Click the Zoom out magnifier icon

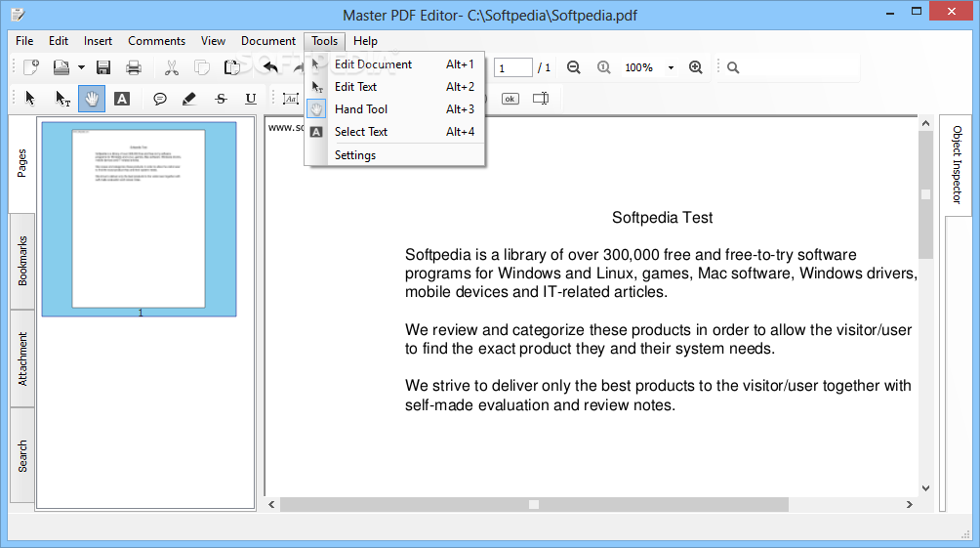click(x=573, y=67)
